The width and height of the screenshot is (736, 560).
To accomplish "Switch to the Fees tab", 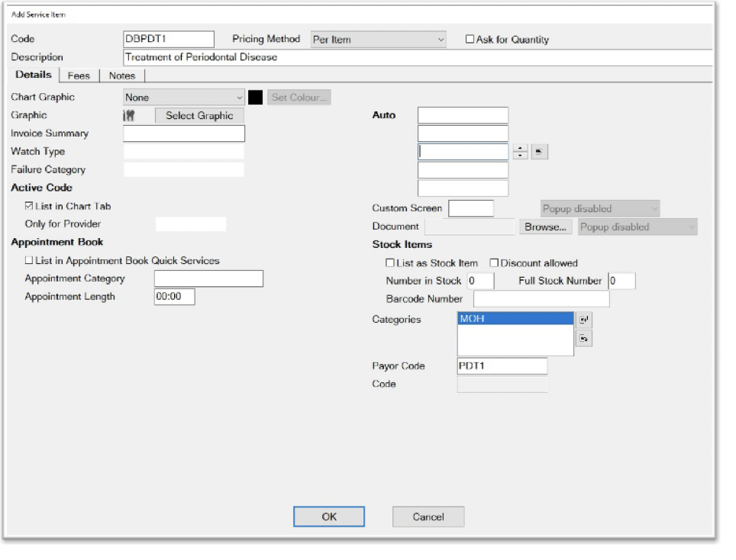I will 79,76.
